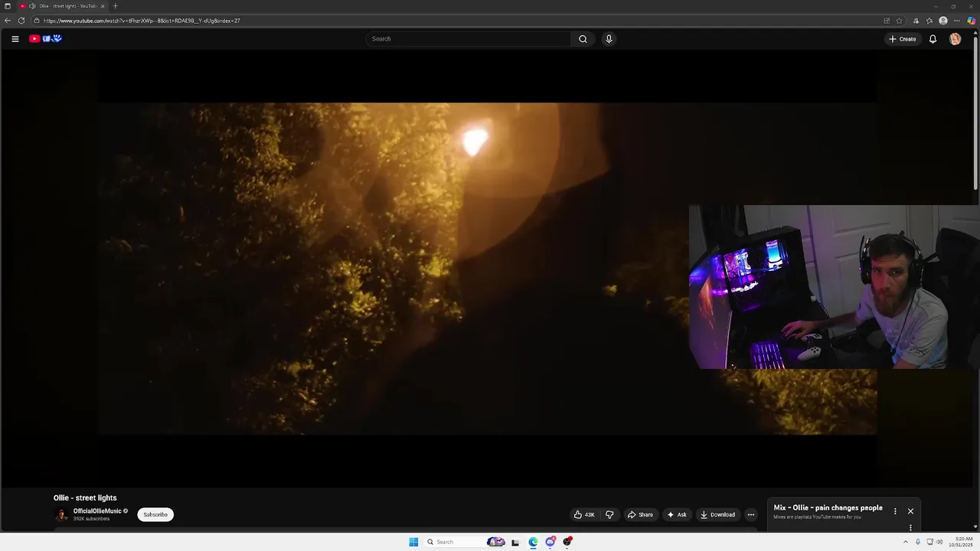Click the Mix - Ollie - pain changes people title

(x=828, y=508)
